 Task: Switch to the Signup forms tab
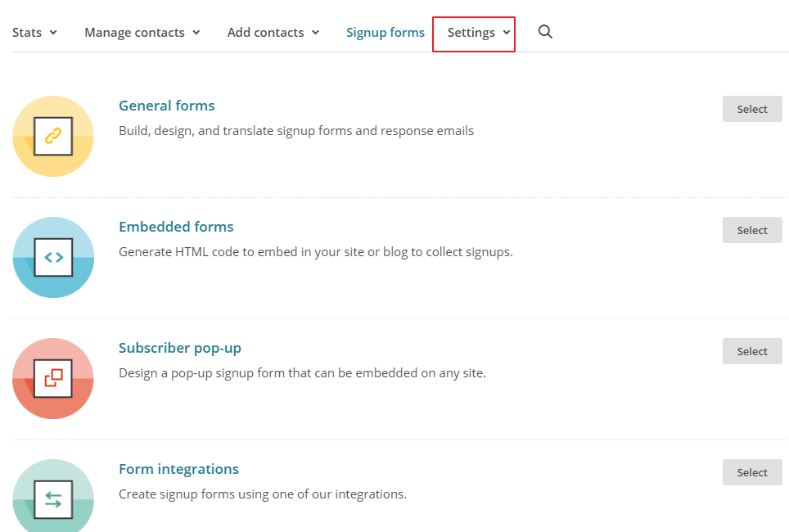click(x=385, y=33)
